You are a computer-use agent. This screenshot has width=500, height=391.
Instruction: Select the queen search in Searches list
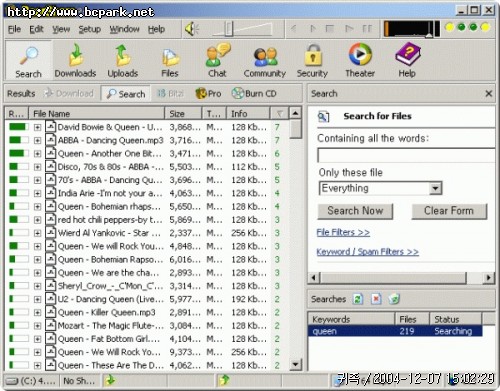395,331
